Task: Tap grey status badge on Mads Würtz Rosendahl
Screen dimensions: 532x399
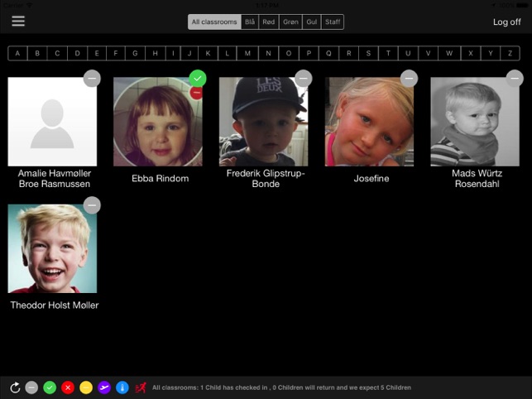Action: (x=515, y=79)
